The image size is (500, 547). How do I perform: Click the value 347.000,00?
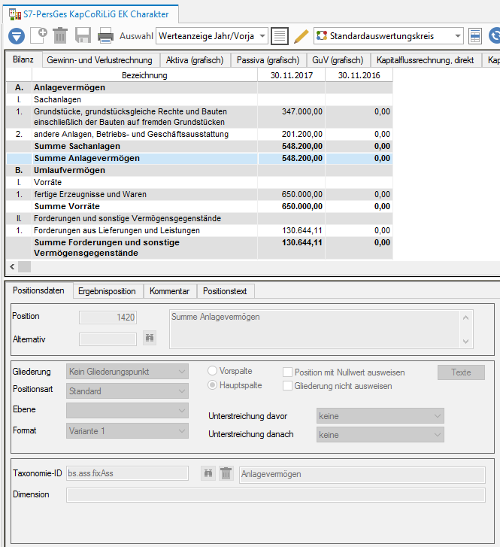pyautogui.click(x=302, y=112)
